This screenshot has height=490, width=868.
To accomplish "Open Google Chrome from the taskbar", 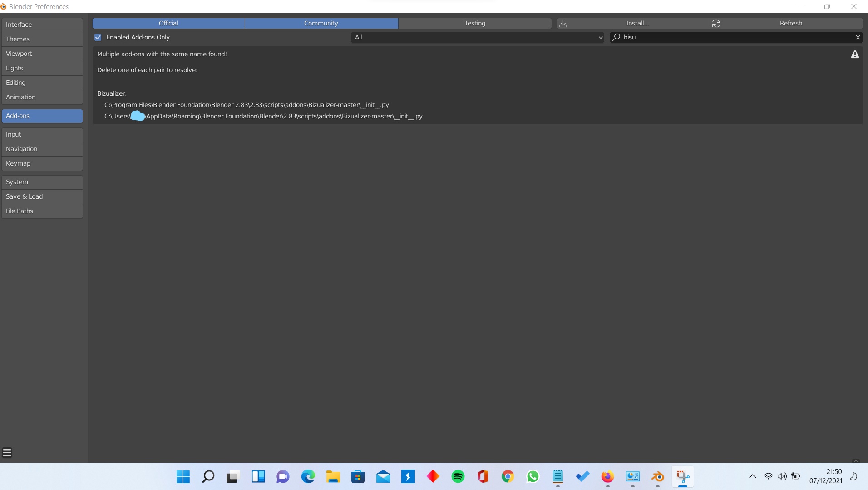I will [508, 476].
